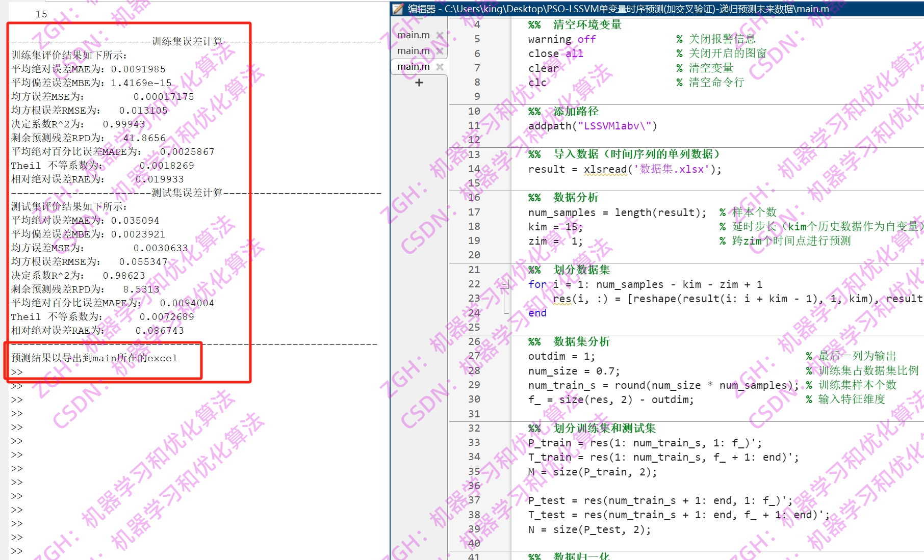Place cursor on the clc command
924x560 pixels.
pyautogui.click(x=536, y=82)
